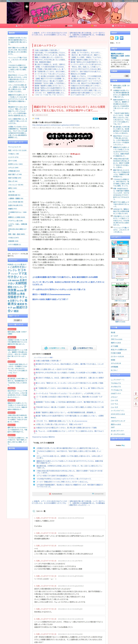
Task: Click the floating pencil comment icon
Action: pos(136,399)
